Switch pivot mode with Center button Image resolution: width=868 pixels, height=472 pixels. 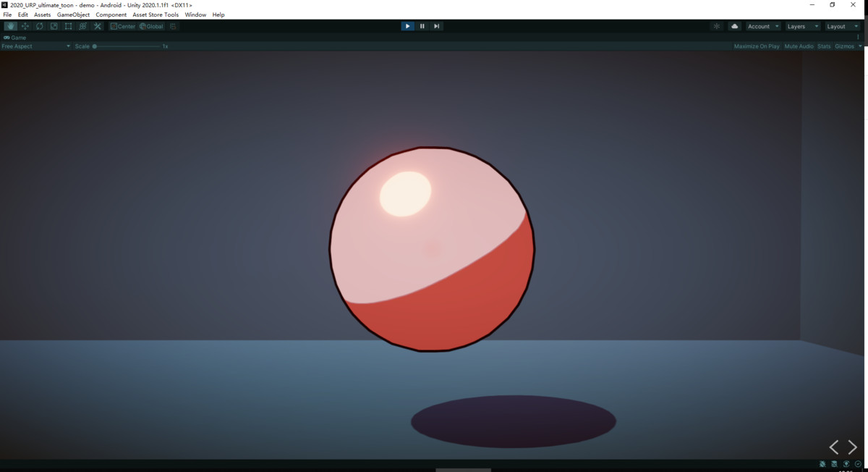click(123, 26)
